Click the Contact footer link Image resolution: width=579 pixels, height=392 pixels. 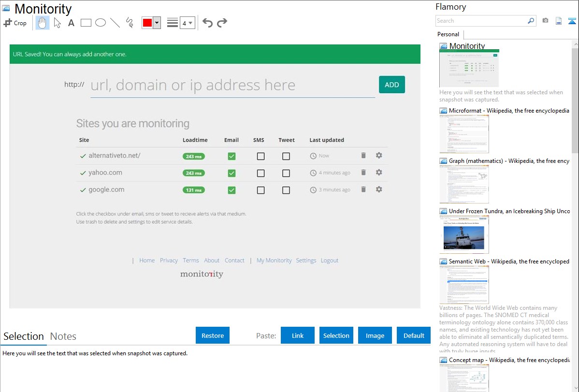pos(234,261)
